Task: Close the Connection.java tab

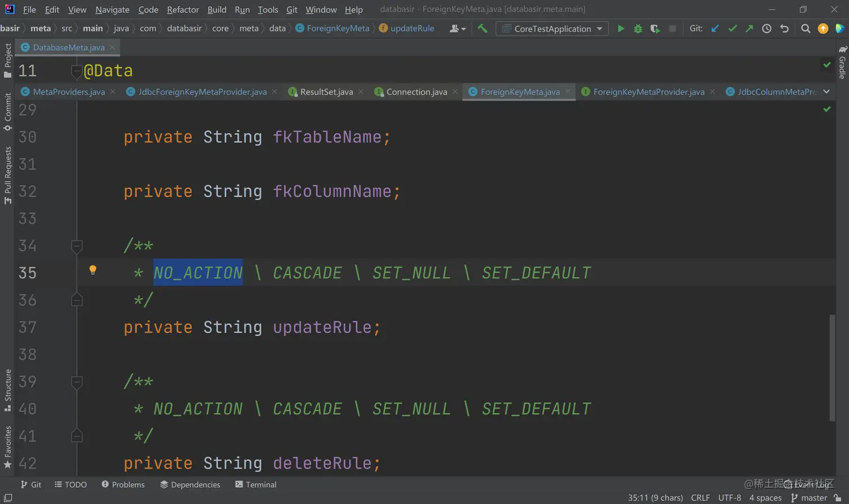Action: point(455,91)
